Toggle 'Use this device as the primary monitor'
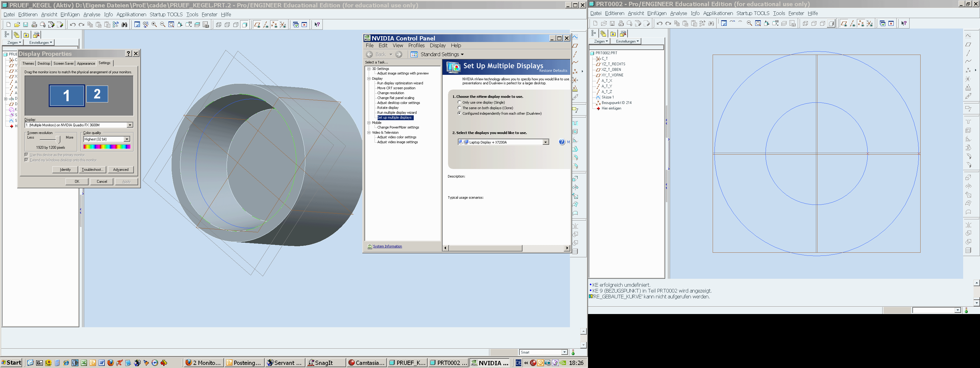 [x=26, y=155]
